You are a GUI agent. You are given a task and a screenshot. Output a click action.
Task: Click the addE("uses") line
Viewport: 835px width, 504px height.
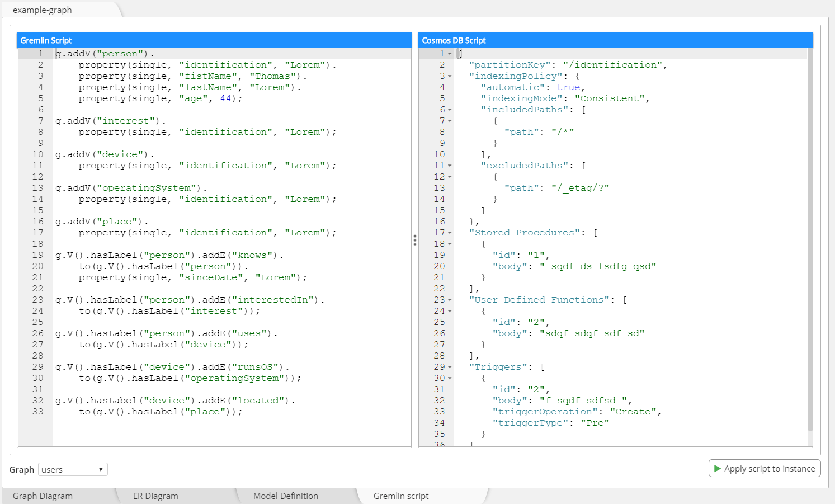click(167, 333)
